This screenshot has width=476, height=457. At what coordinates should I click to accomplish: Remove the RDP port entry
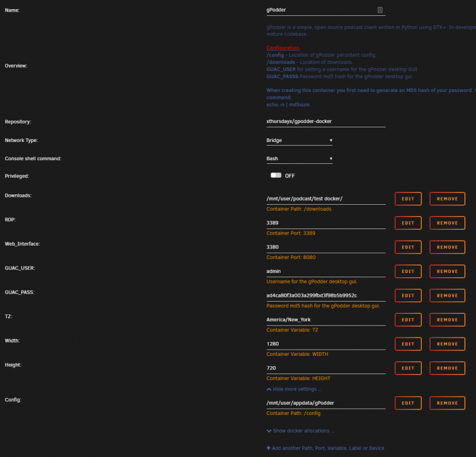[447, 223]
